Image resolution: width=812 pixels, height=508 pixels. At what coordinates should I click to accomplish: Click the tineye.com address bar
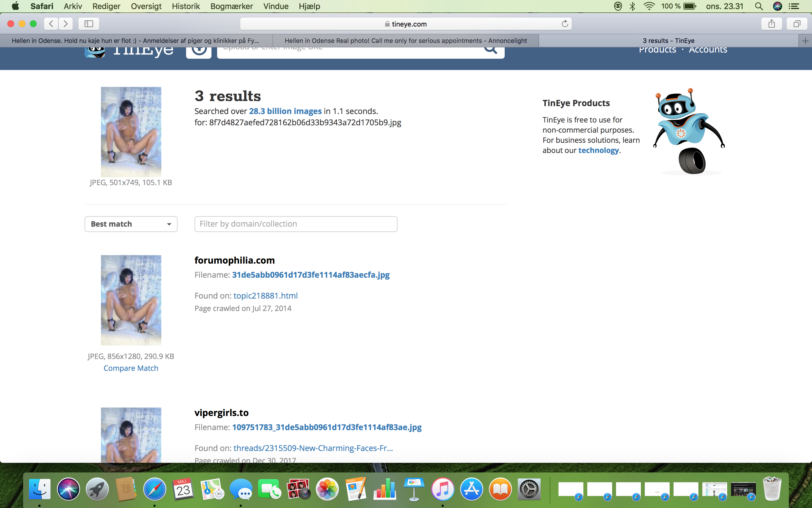406,24
